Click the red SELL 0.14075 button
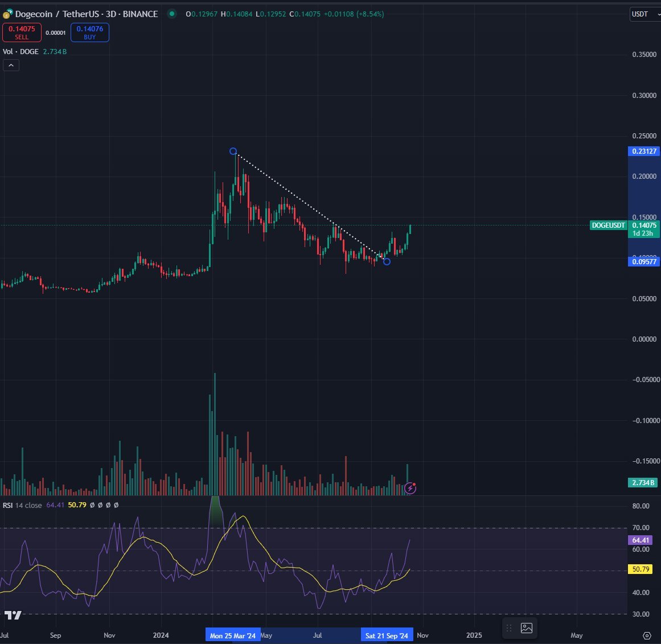This screenshot has height=644, width=661. (22, 32)
